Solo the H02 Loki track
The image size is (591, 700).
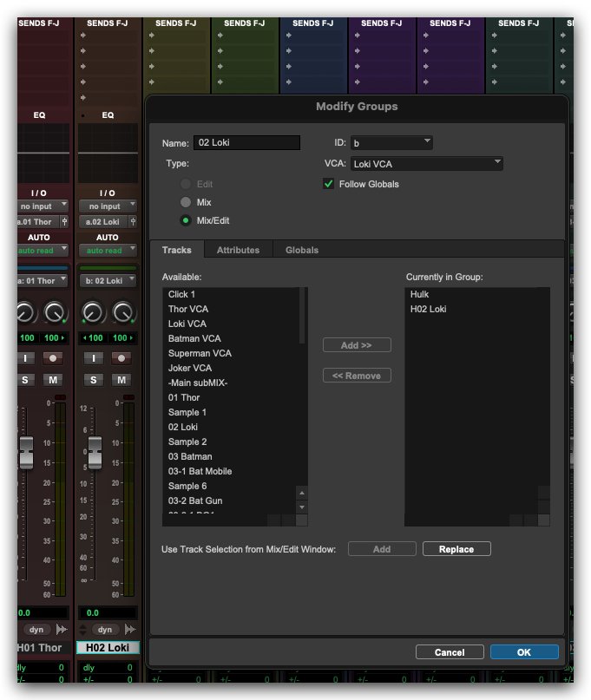click(x=95, y=380)
